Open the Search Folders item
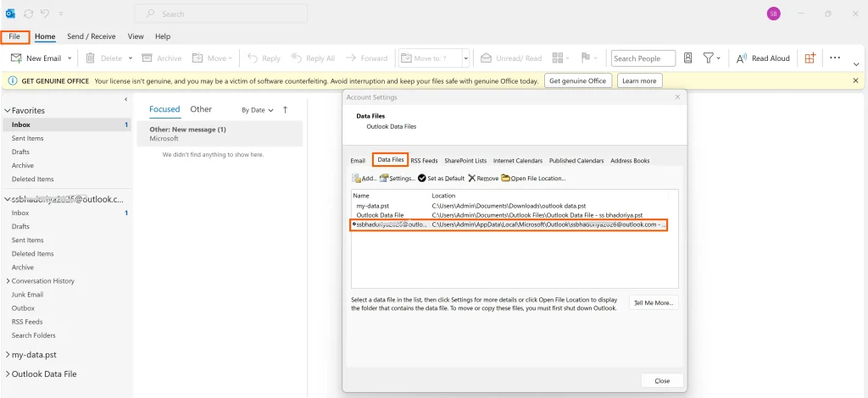868x398 pixels. click(x=34, y=335)
